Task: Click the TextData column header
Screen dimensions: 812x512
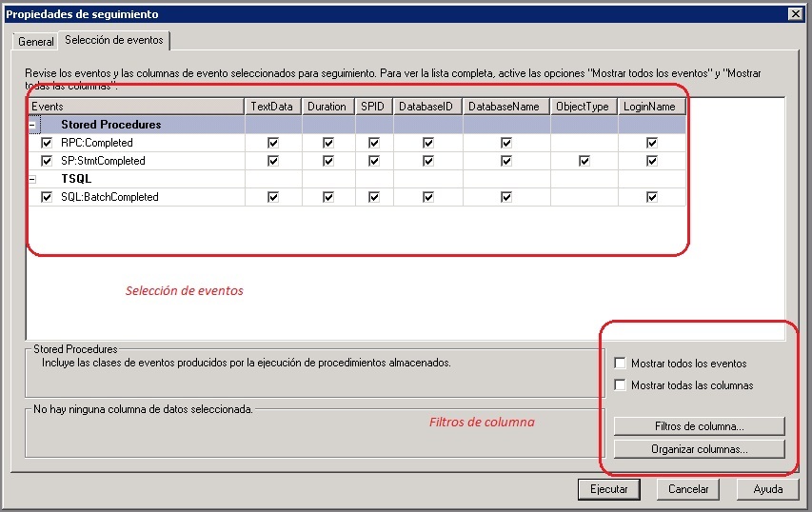Action: click(273, 107)
